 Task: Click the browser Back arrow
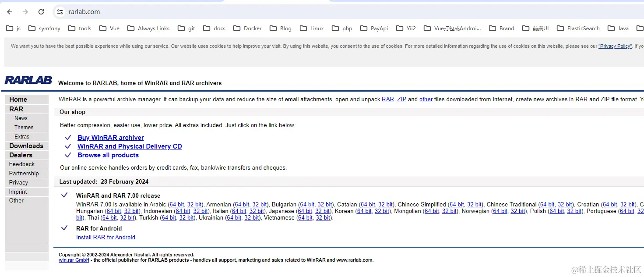click(10, 12)
